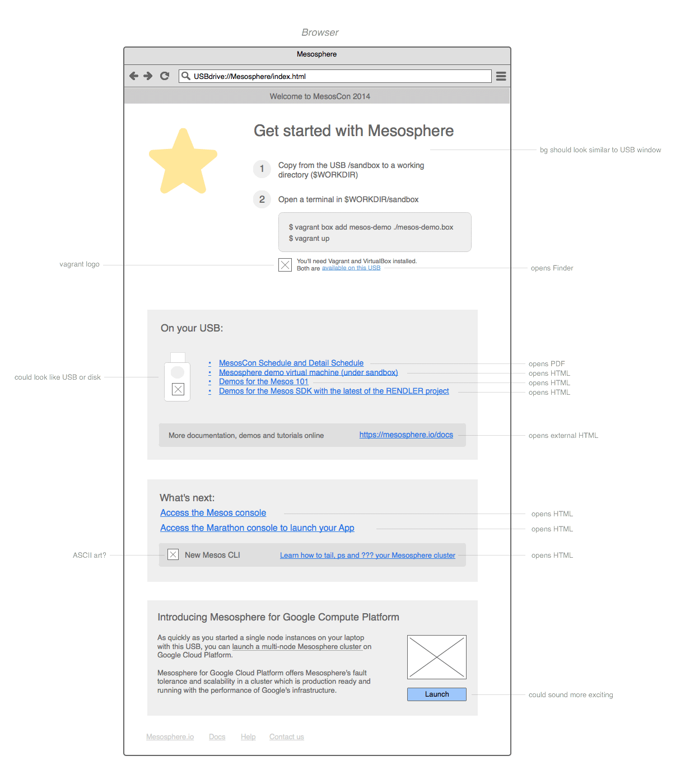This screenshot has width=685, height=784.
Task: Open Docs footer link
Action: pos(217,736)
